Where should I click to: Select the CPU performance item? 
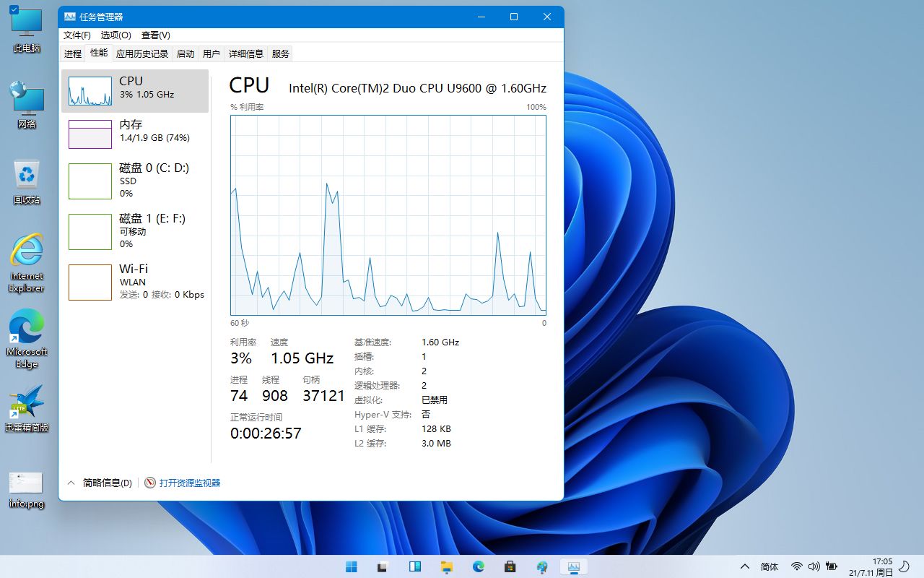[x=135, y=91]
